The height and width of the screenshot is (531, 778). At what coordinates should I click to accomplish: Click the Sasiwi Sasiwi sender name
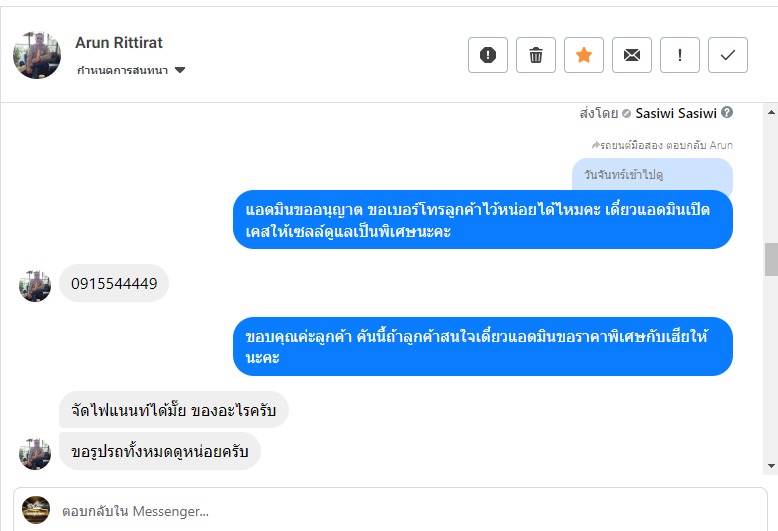676,113
